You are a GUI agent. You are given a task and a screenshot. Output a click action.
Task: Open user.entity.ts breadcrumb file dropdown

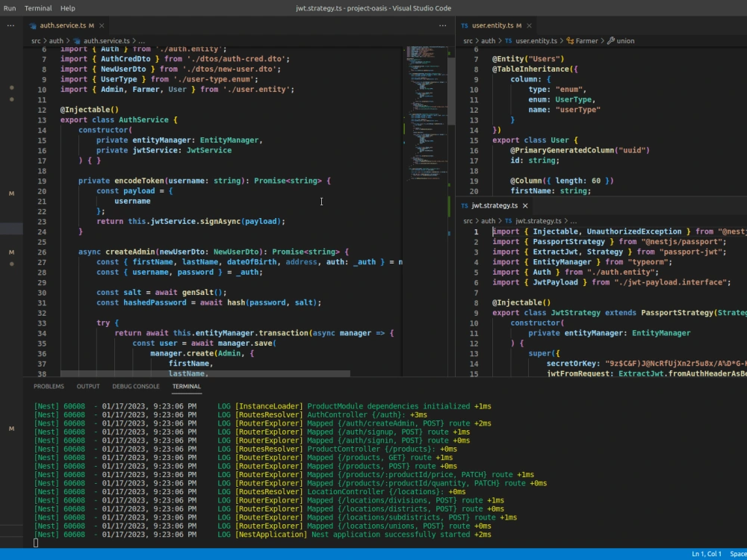click(536, 41)
